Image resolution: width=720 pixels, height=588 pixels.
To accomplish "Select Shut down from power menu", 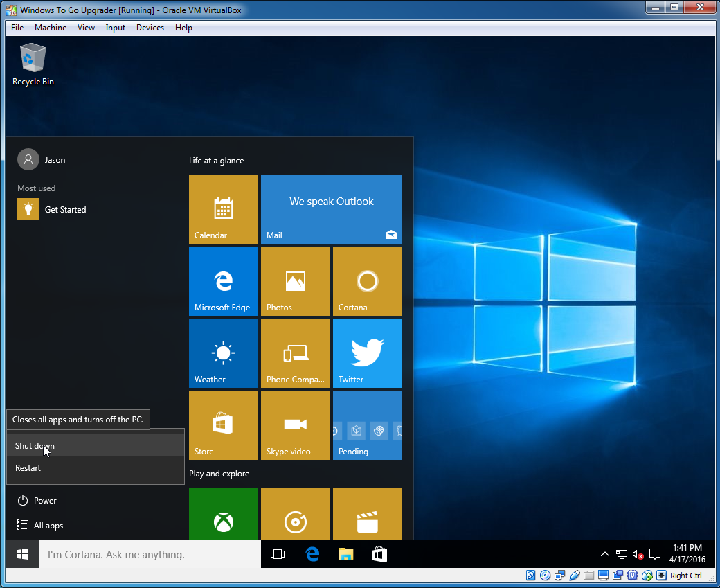I will pos(96,445).
